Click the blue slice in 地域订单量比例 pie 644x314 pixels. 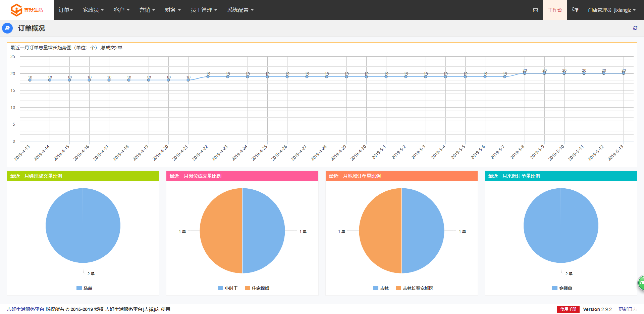tap(423, 231)
